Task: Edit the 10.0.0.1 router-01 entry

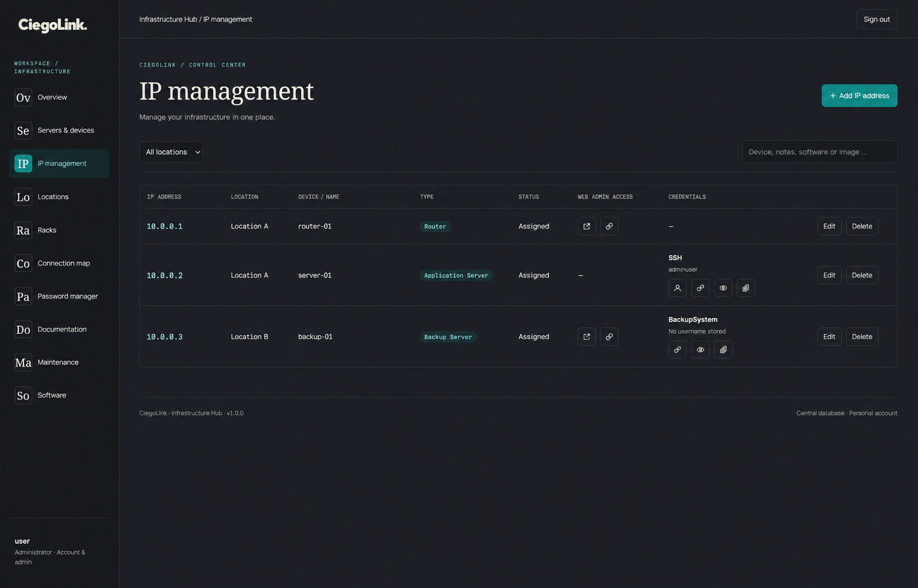Action: (x=829, y=226)
